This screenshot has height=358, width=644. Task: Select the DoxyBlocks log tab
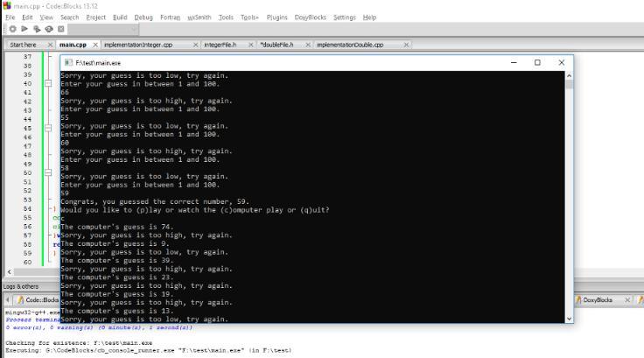598,300
